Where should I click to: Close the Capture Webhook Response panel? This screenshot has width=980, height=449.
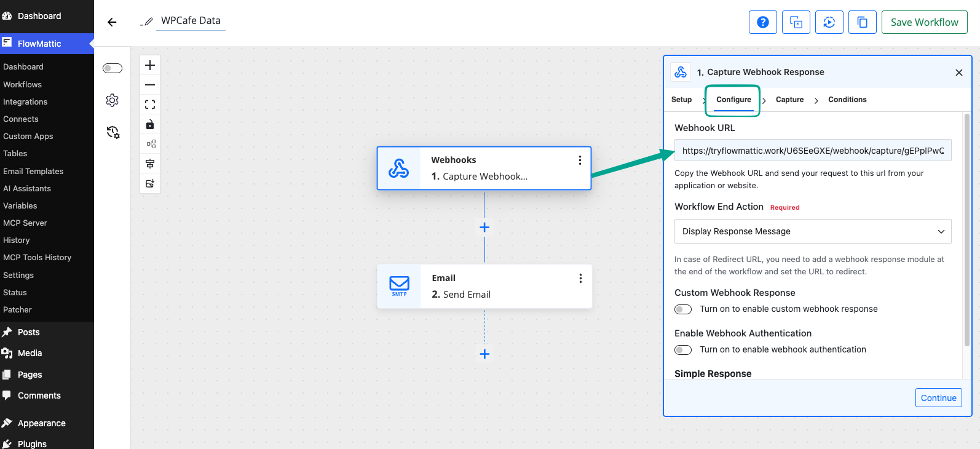tap(959, 73)
